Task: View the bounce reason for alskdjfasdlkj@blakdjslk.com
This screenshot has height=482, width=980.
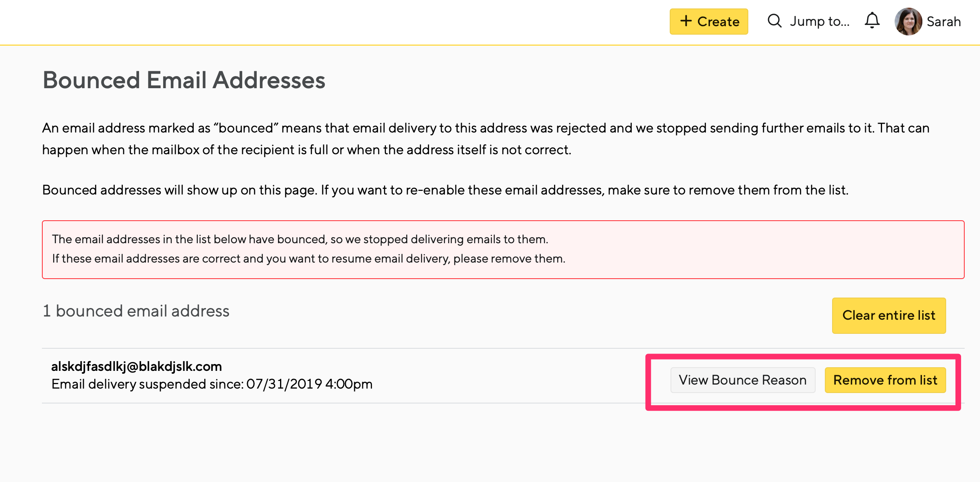Action: [x=743, y=380]
